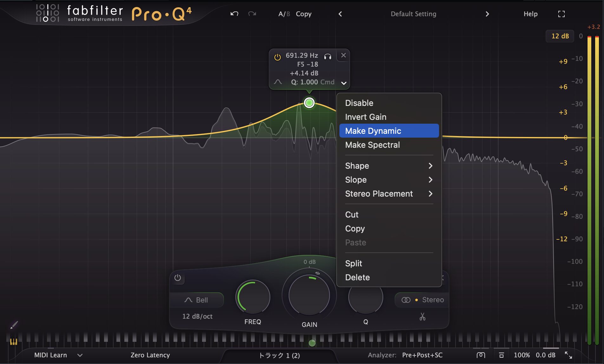604x364 pixels.
Task: Enter full screen mode icon
Action: pyautogui.click(x=561, y=14)
